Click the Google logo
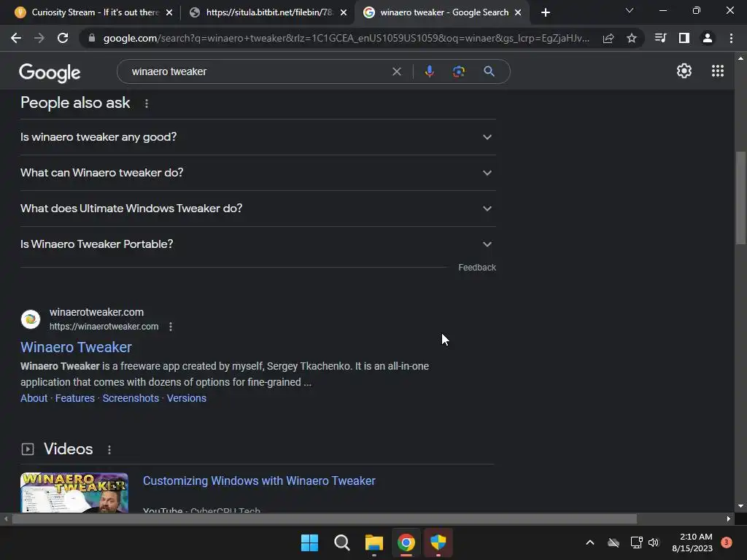This screenshot has width=747, height=560. [x=50, y=72]
